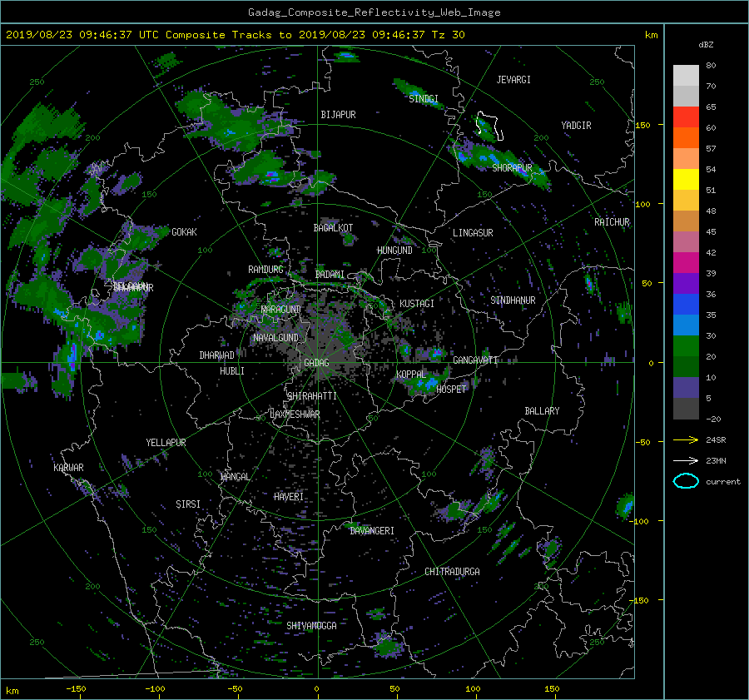This screenshot has height=700, width=749.
Task: Click the GANGAVATI city label
Action: point(475,360)
